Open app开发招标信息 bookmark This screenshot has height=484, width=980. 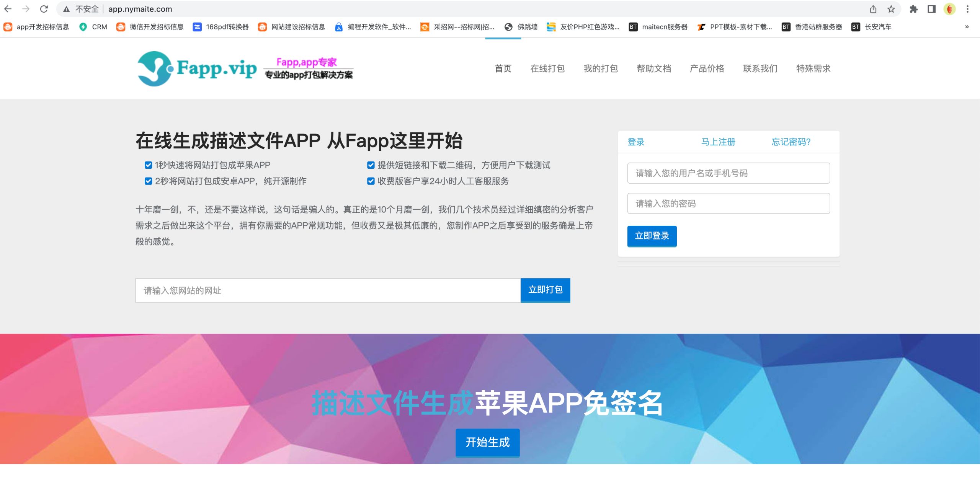point(36,27)
